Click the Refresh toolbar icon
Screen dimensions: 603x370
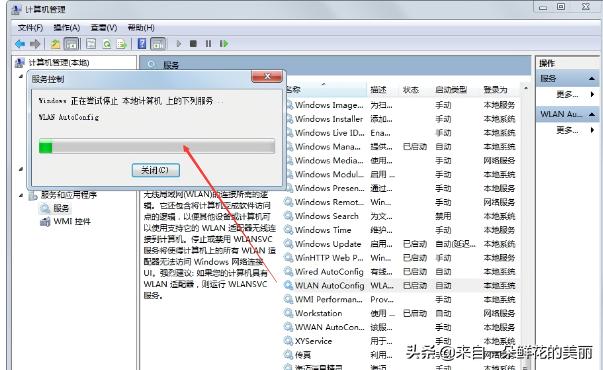107,44
